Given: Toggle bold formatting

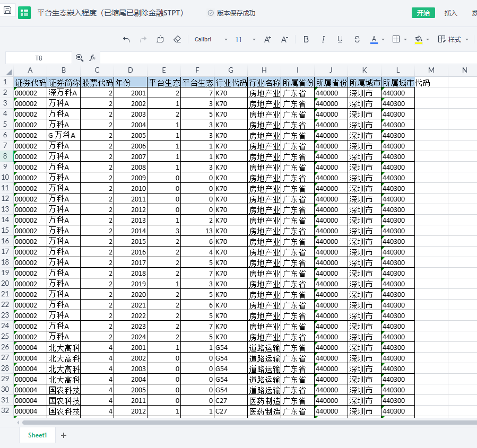Looking at the screenshot, I should coord(306,39).
